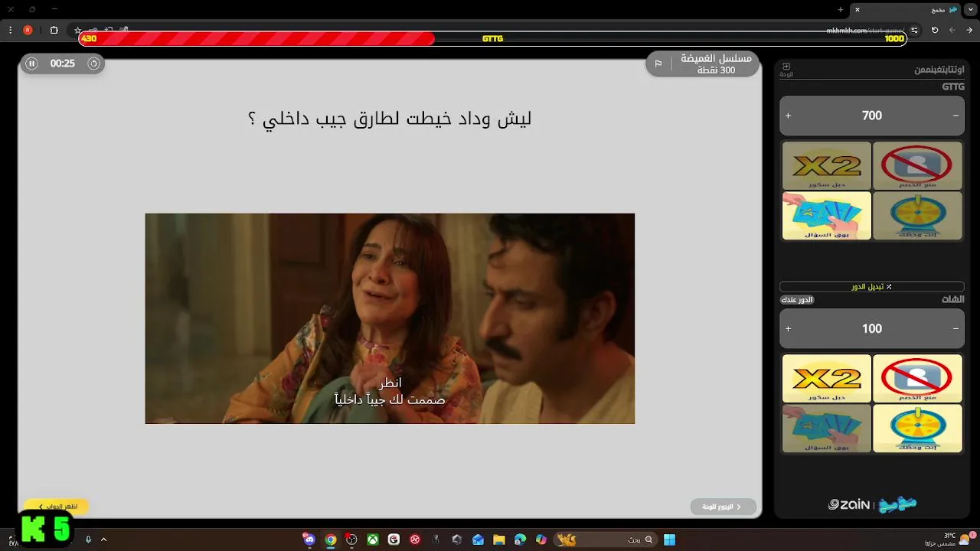The height and width of the screenshot is (551, 980).
Task: Open Google Chrome from taskbar
Action: (330, 540)
